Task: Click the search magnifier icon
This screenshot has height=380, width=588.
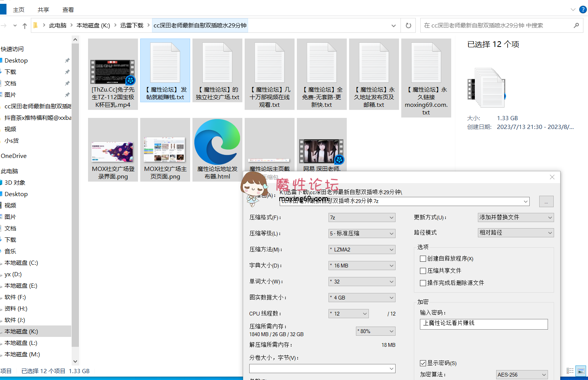Action: click(x=576, y=26)
